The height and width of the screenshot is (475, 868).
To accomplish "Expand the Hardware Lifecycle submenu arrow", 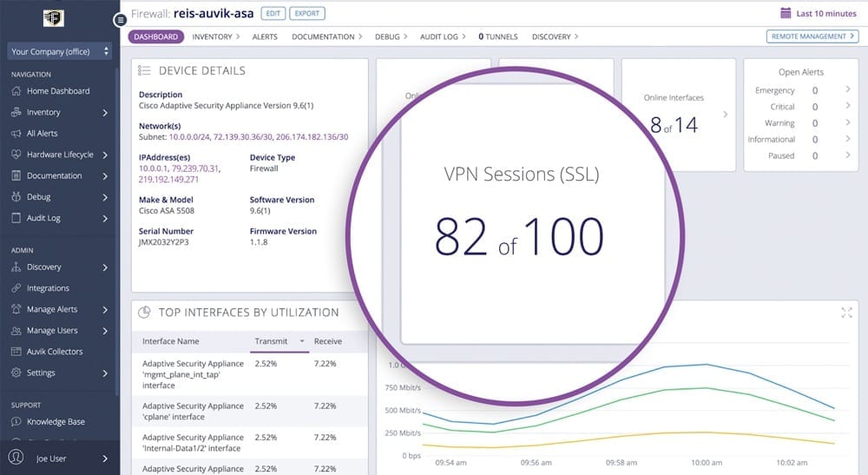I will [x=105, y=155].
